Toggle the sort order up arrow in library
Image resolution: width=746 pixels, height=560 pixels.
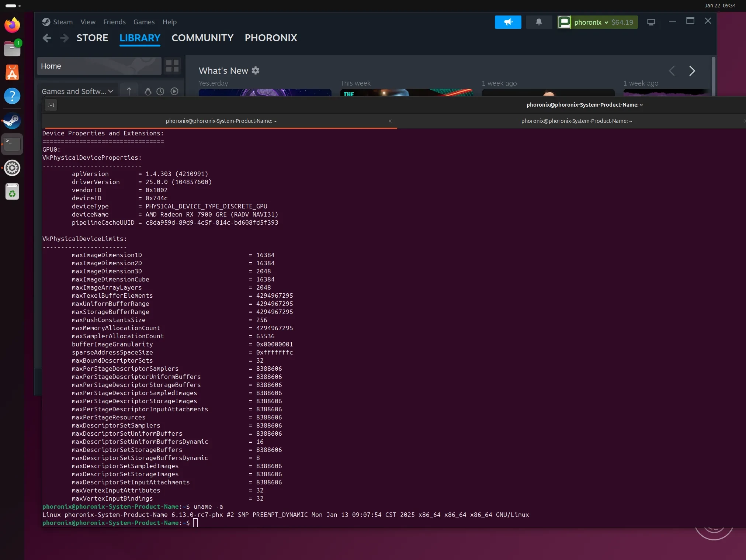[x=129, y=91]
